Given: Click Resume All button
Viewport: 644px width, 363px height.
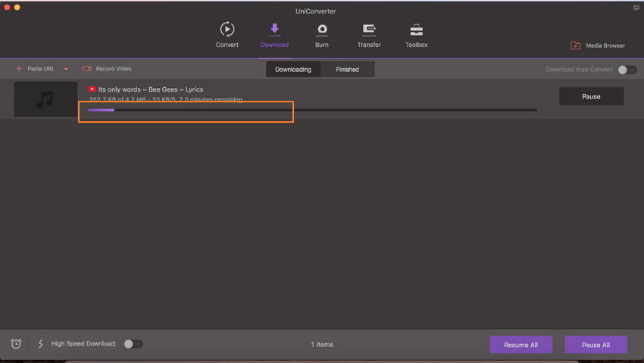Looking at the screenshot, I should pos(521,345).
